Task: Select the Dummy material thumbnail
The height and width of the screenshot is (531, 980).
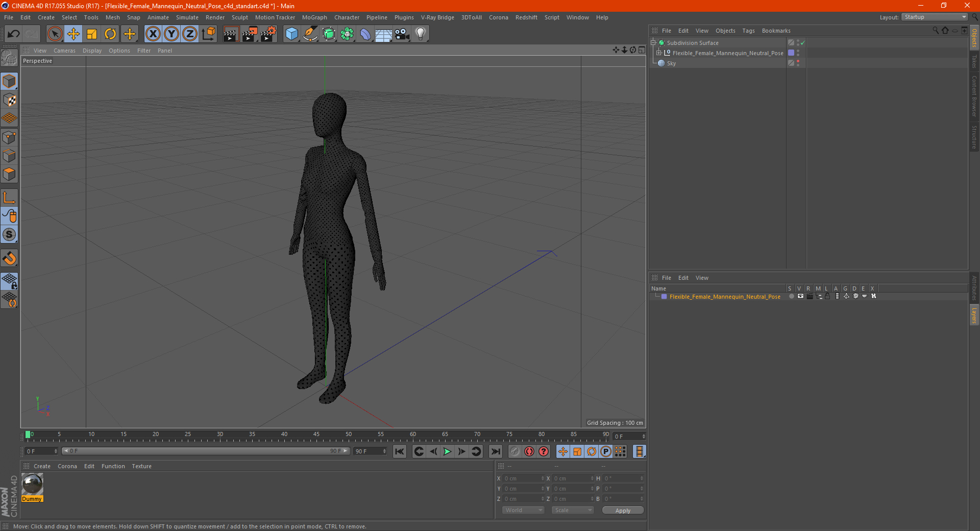Action: (32, 484)
